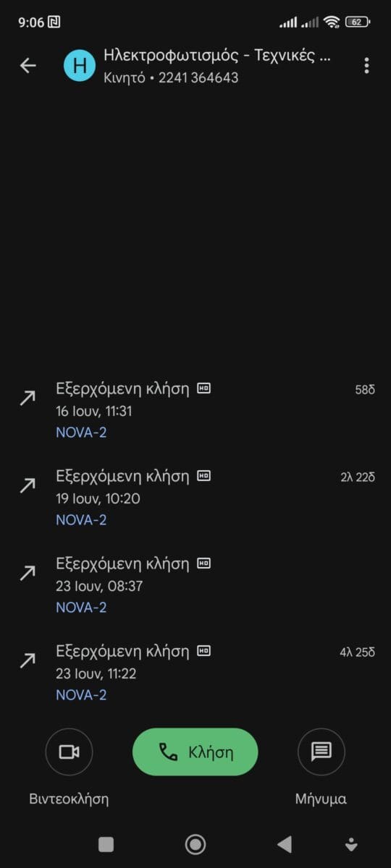Tap the Android recents square button
Viewport: 391px width, 868px height.
pos(106,844)
